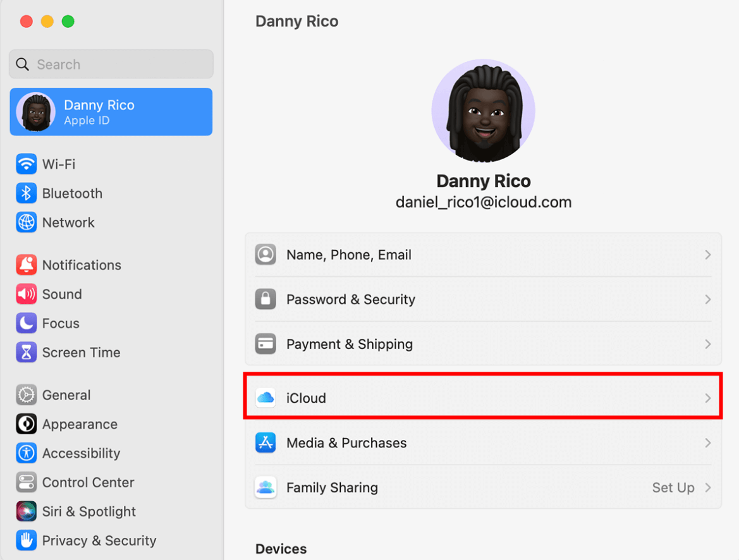This screenshot has width=739, height=560.
Task: Open Payment & Shipping using its chevron
Action: click(708, 344)
